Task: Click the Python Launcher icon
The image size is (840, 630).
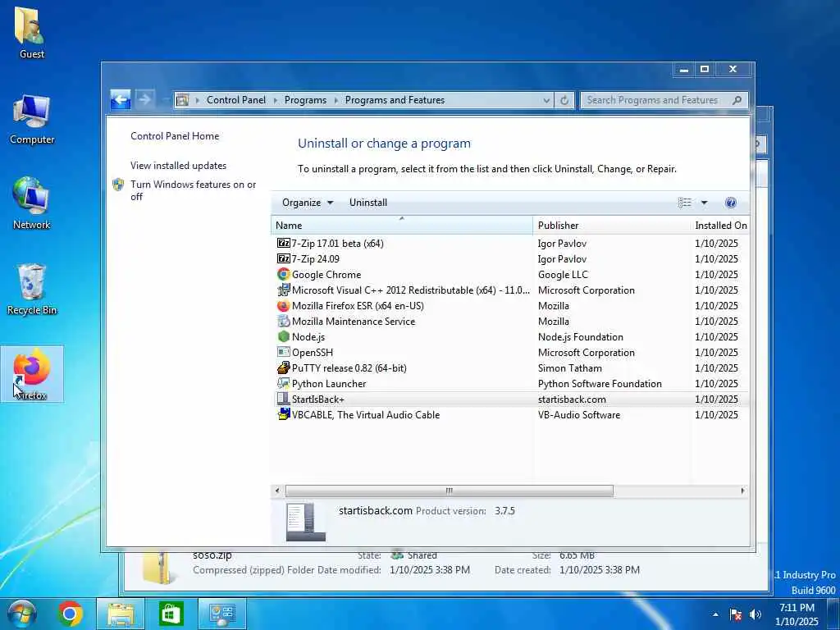Action: coord(283,383)
